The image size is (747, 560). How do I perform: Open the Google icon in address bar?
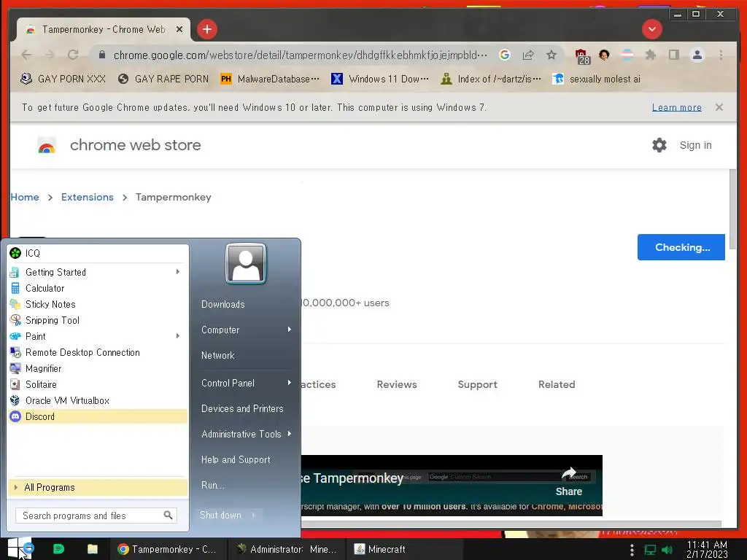(505, 55)
